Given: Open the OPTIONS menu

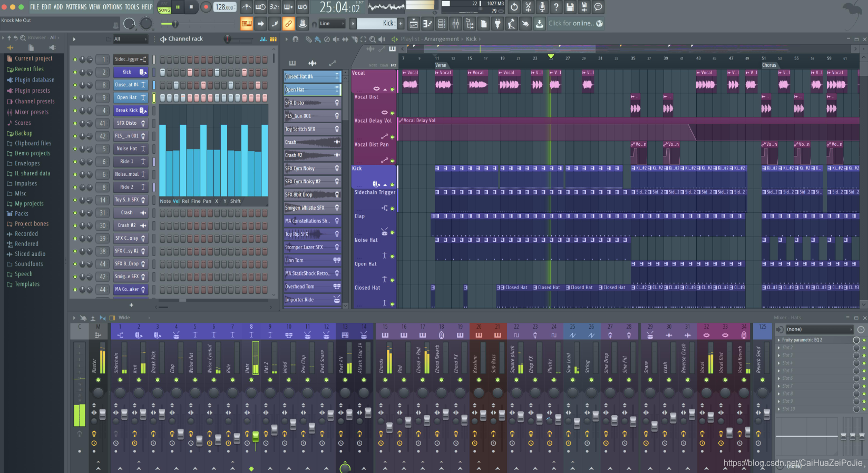Looking at the screenshot, I should [x=112, y=7].
